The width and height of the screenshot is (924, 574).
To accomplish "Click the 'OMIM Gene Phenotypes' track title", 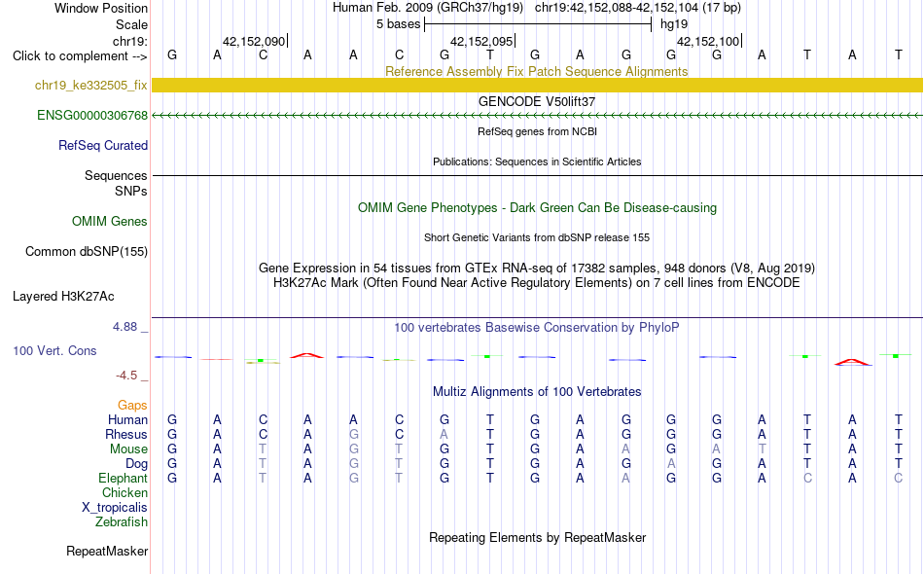I will pos(537,208).
